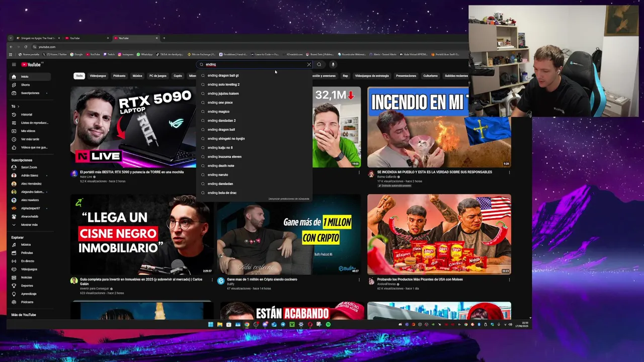The image size is (644, 362).
Task: Choose suggestion 'ending jujutsu kaisen'
Action: 254,94
